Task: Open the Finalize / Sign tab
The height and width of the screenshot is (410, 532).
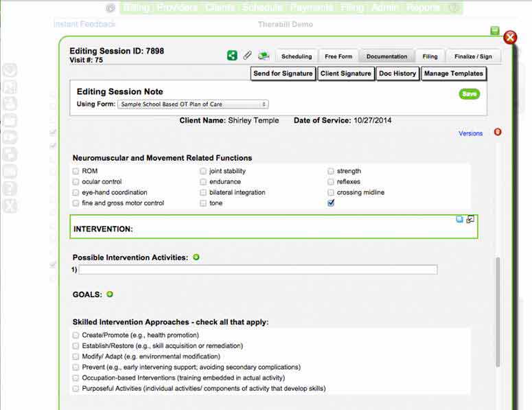Action: coord(473,56)
